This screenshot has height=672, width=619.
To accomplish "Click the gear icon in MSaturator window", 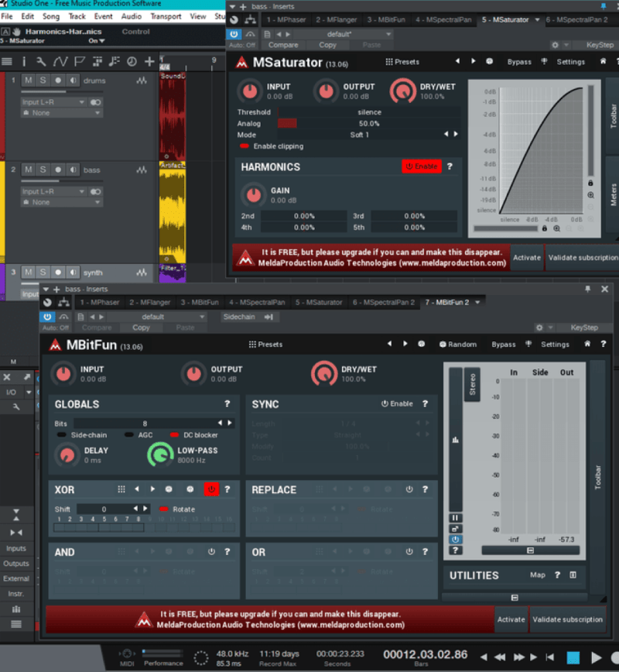I will (555, 45).
